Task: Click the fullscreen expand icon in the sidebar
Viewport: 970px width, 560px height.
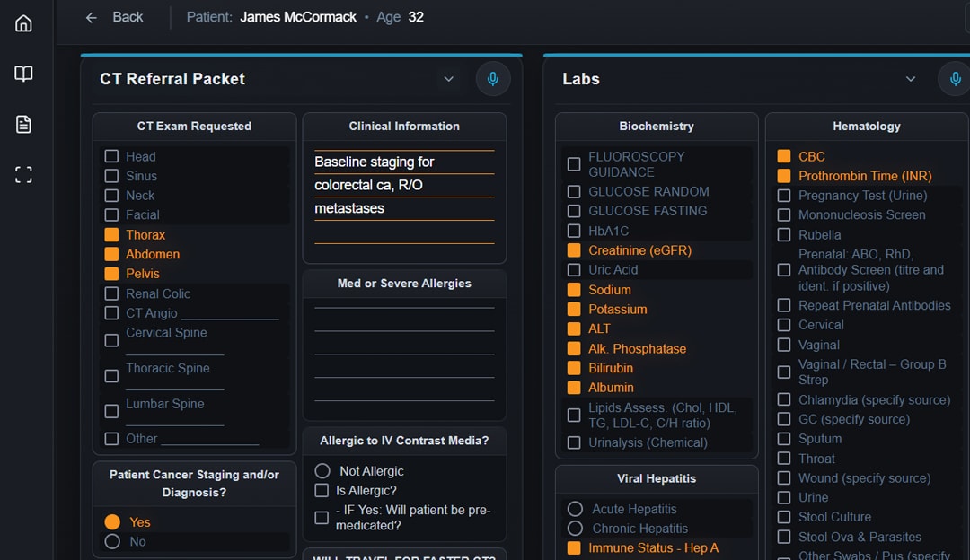Action: coord(22,174)
